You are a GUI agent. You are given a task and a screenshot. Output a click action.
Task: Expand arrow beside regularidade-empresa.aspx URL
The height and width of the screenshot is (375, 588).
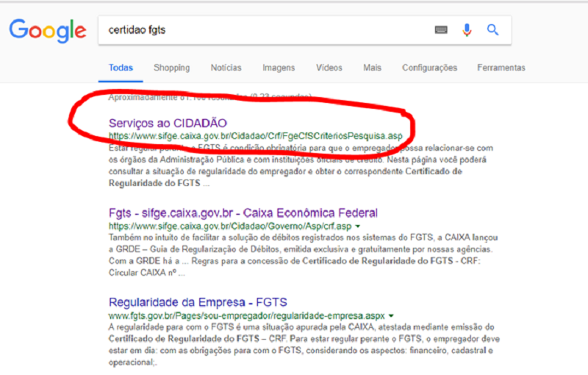pos(391,315)
